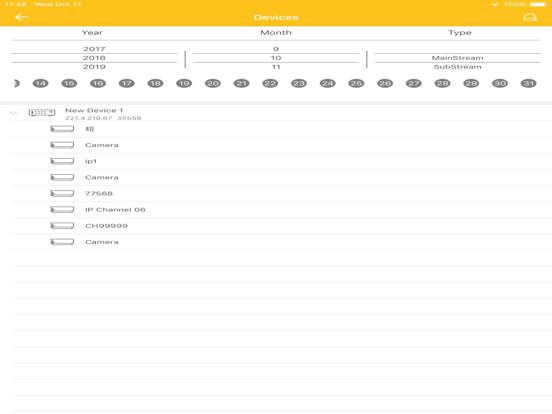Open the device icon in top-right header
The height and width of the screenshot is (414, 552).
coord(530,17)
